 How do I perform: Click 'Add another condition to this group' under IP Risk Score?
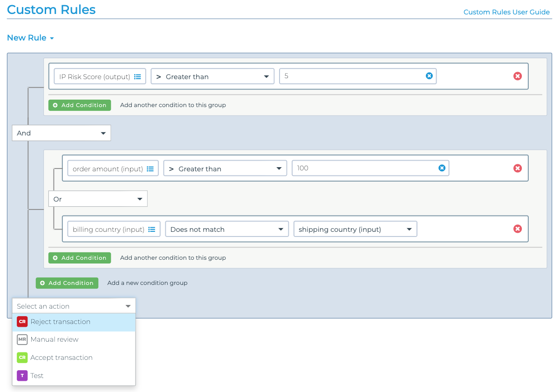tap(173, 105)
